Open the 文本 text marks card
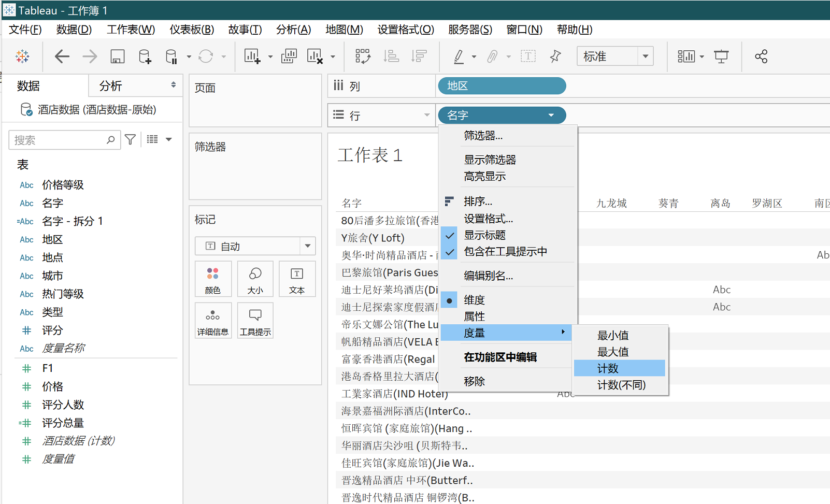The image size is (830, 504). (x=297, y=279)
